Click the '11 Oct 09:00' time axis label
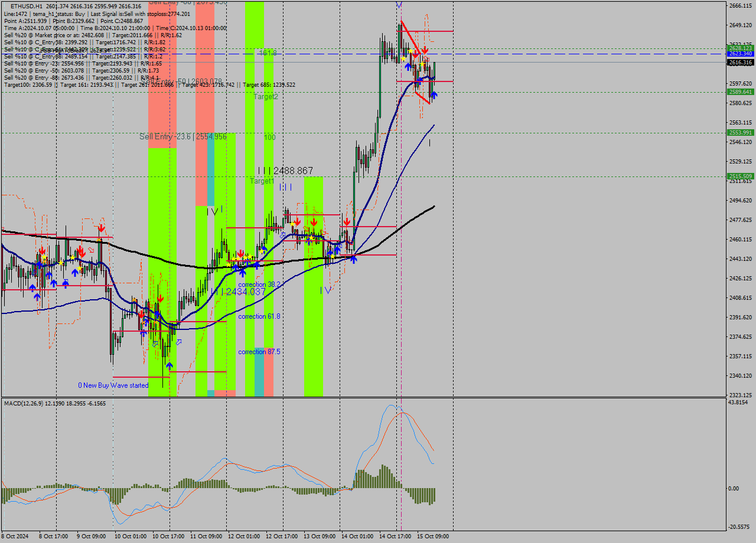This screenshot has height=543, width=756. [x=206, y=537]
